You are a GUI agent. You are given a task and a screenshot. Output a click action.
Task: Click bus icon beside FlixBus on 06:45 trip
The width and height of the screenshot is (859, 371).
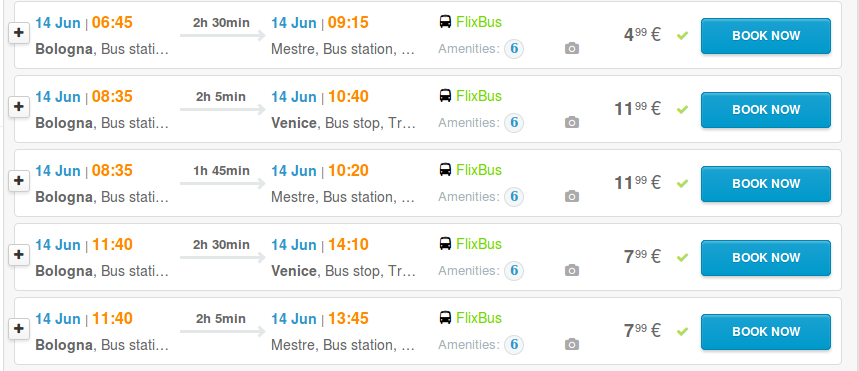pyautogui.click(x=445, y=22)
